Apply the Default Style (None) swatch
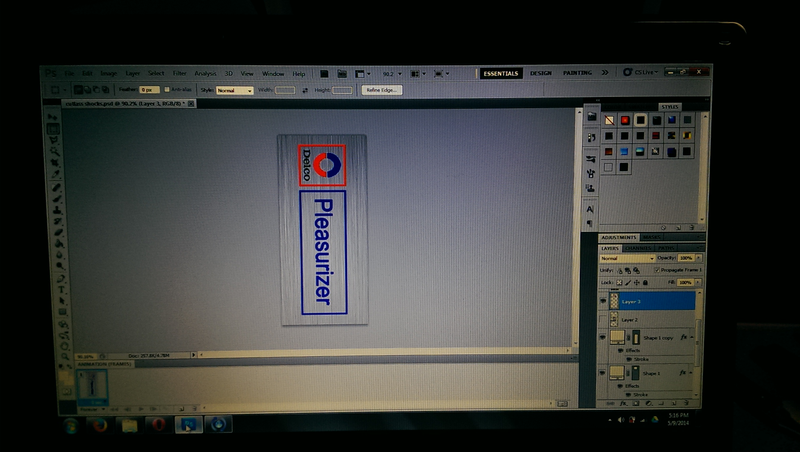The width and height of the screenshot is (800, 452). tap(609, 120)
